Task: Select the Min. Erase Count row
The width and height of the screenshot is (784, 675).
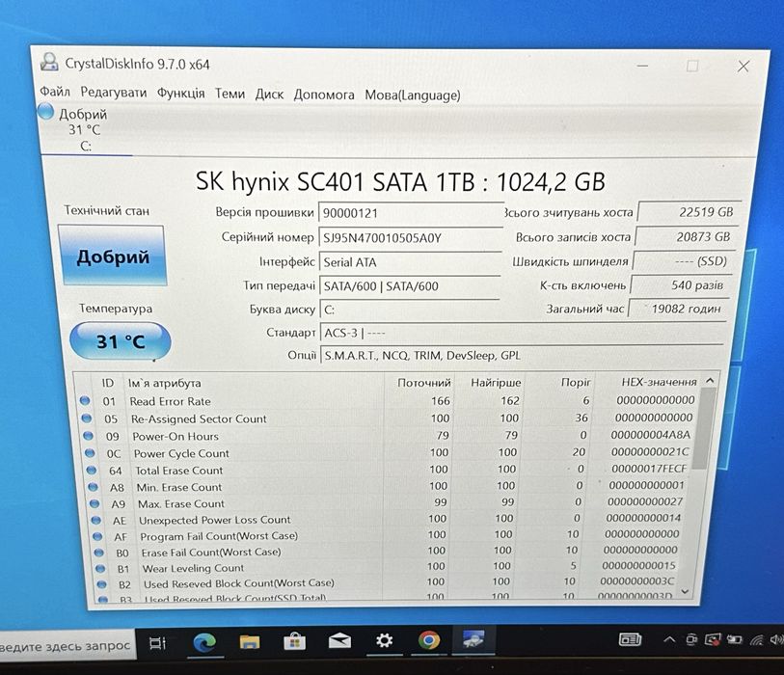Action: pos(389,486)
